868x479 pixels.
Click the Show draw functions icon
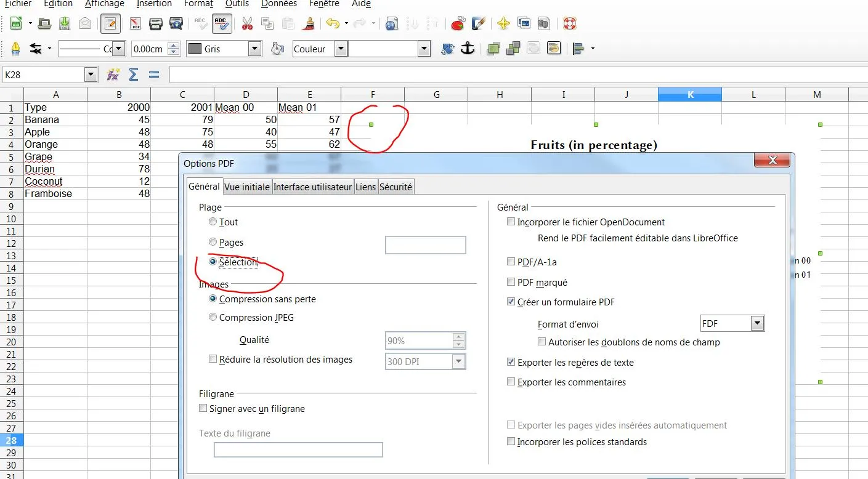click(x=478, y=24)
